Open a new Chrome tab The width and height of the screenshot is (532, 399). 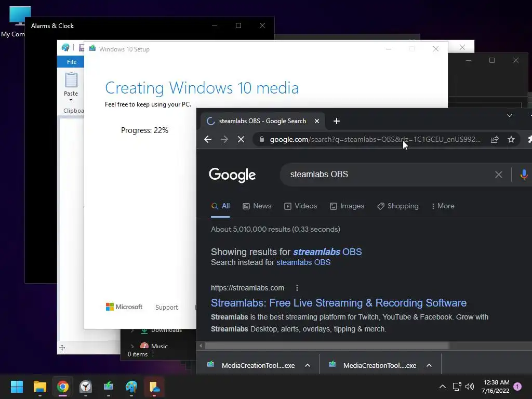(336, 121)
